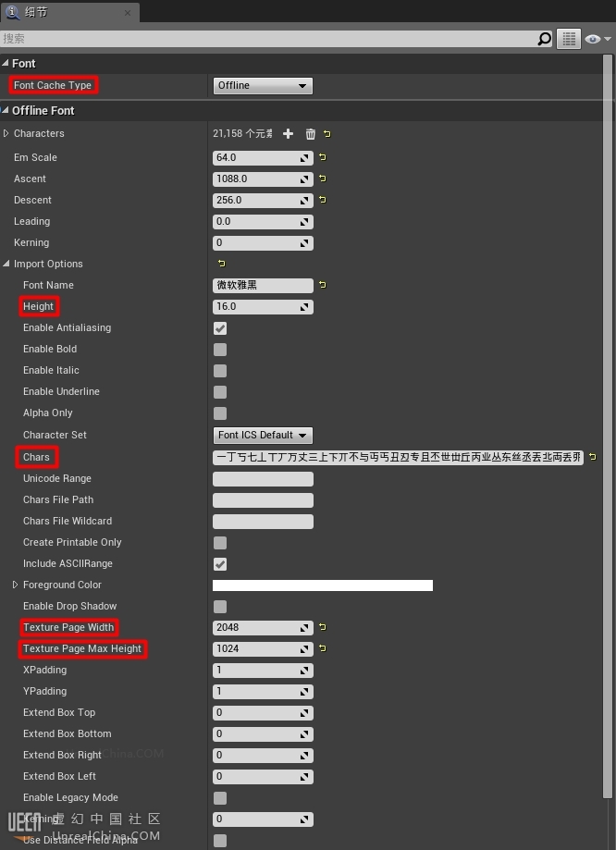Click the Extend Box Right field
Screen dimensions: 616x850
(x=263, y=756)
